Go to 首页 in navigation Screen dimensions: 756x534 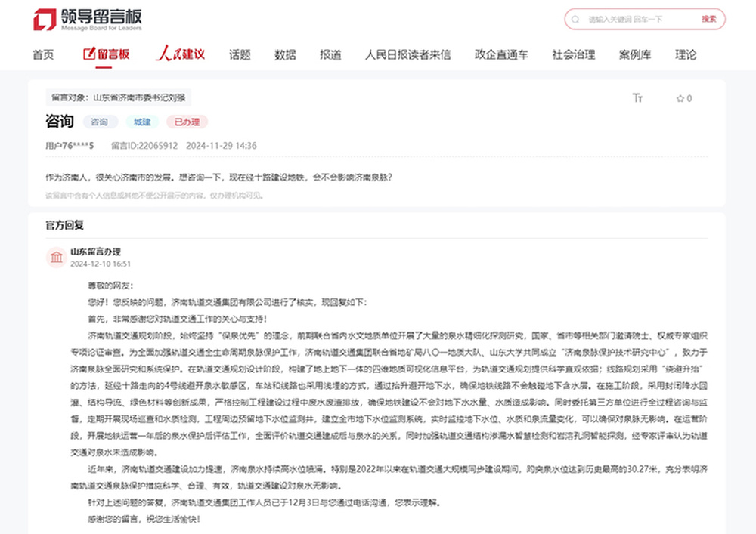tap(43, 54)
